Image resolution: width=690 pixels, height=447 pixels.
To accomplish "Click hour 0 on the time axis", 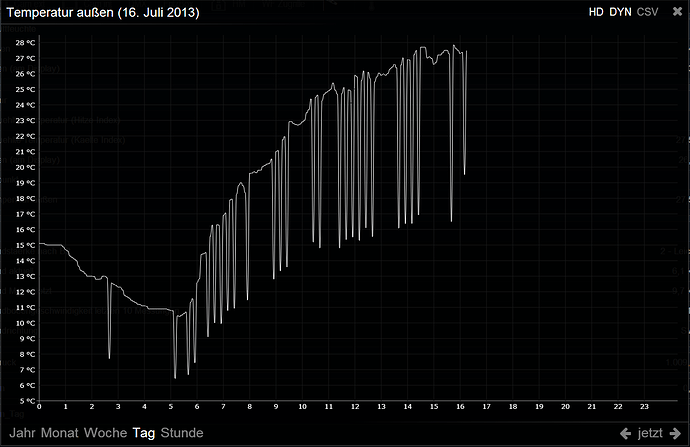I will point(39,407).
